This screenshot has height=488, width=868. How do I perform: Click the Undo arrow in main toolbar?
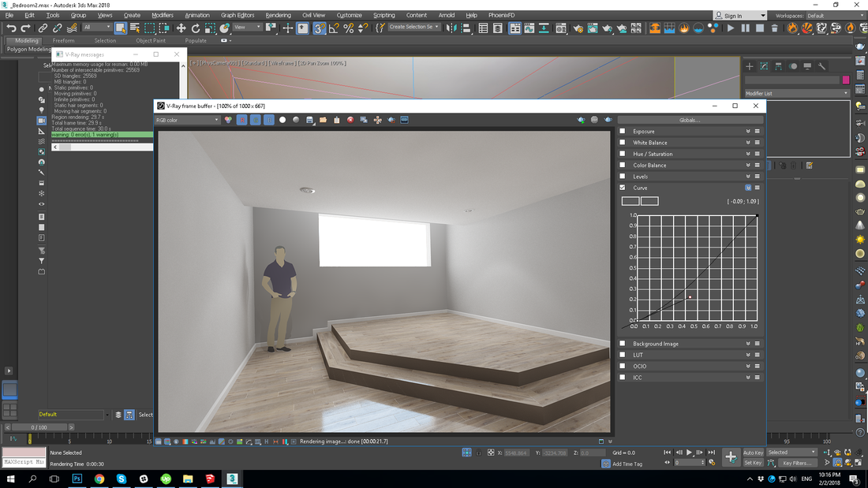coord(11,28)
